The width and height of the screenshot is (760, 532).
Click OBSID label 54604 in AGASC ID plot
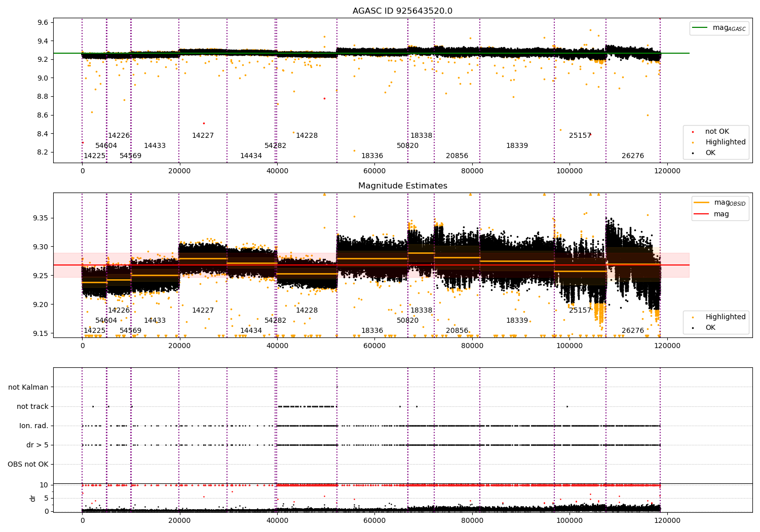(106, 146)
